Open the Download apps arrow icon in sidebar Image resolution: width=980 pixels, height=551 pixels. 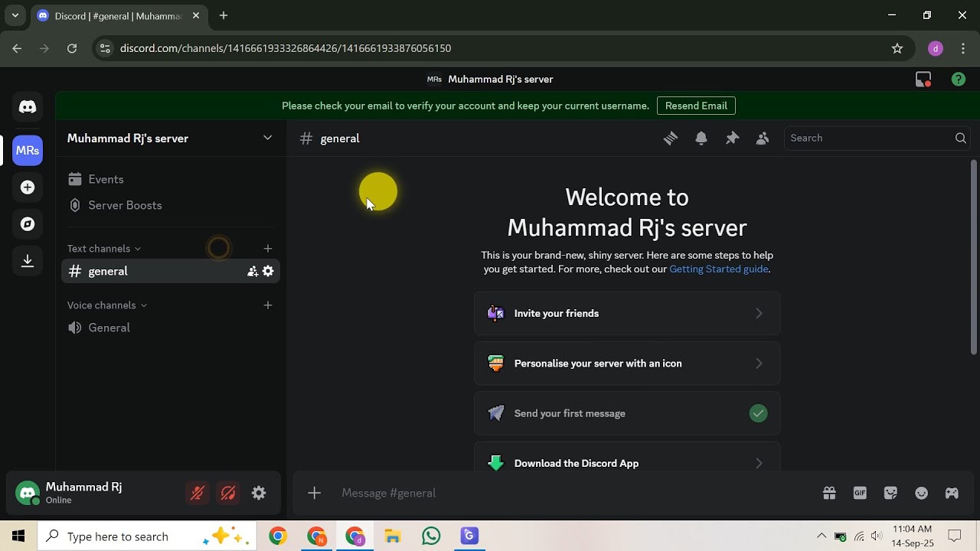[28, 261]
